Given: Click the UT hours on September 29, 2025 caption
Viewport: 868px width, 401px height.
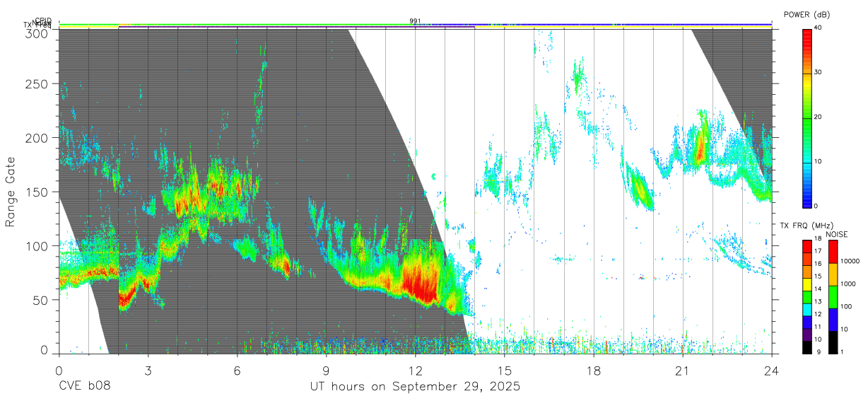Looking at the screenshot, I should point(415,387).
